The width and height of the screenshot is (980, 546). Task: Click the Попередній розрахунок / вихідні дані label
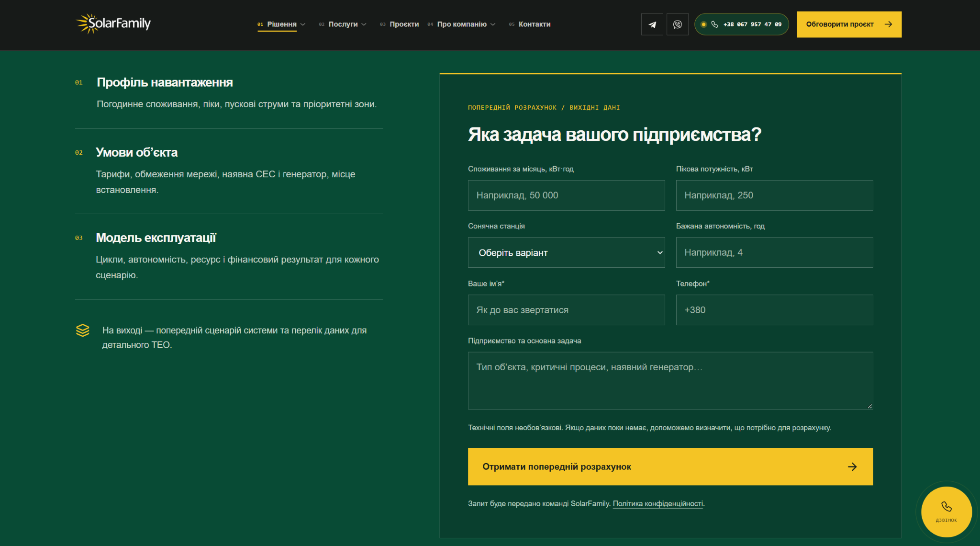tap(544, 108)
